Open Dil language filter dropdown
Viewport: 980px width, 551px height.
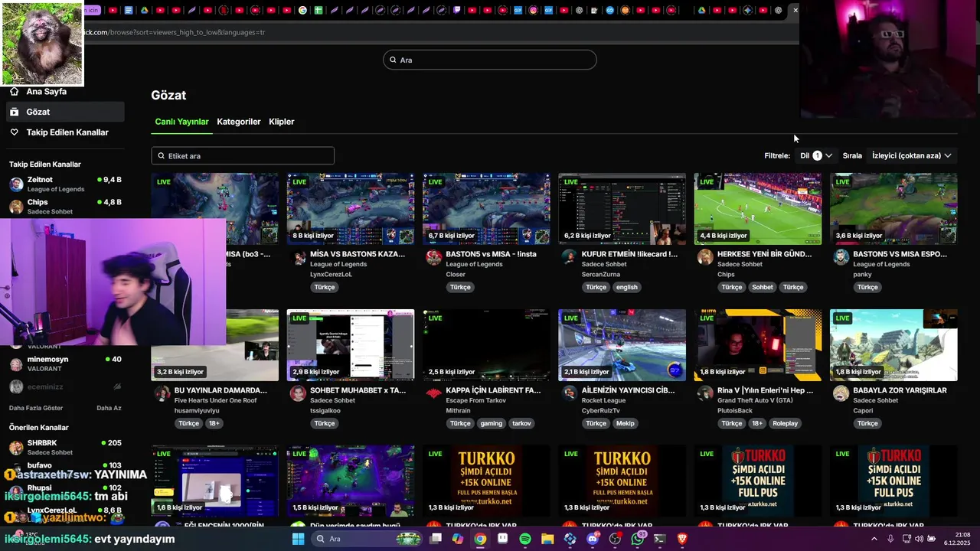(x=816, y=155)
